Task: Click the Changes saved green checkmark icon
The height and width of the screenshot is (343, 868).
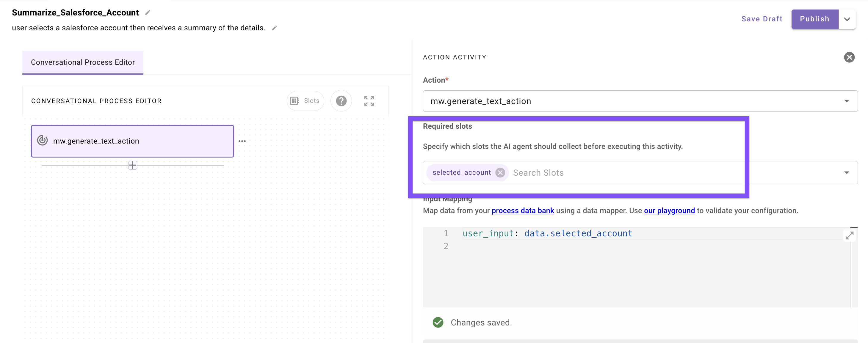Action: (438, 322)
